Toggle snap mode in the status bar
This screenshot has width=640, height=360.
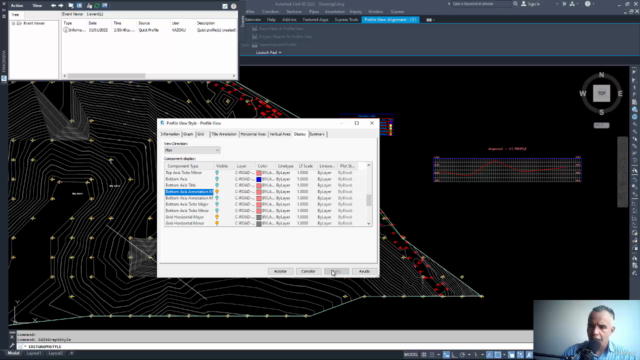[x=432, y=355]
